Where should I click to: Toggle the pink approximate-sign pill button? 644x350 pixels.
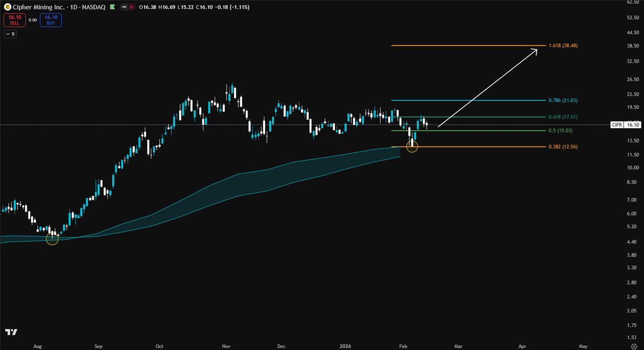(131, 8)
